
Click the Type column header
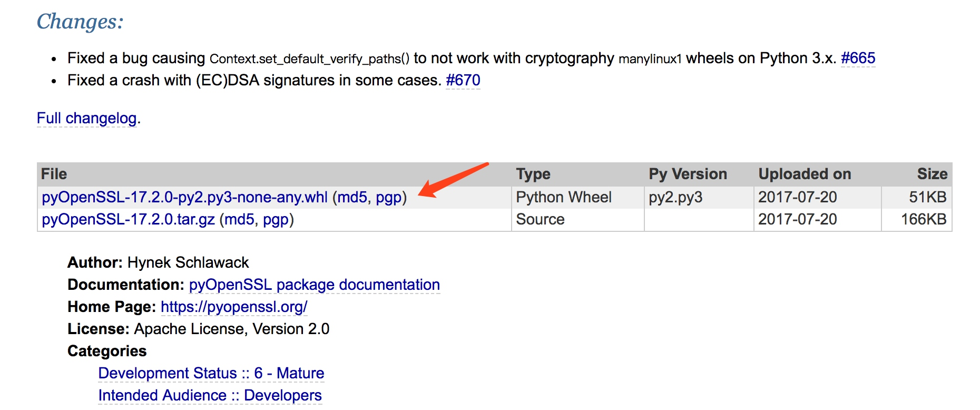[x=533, y=174]
